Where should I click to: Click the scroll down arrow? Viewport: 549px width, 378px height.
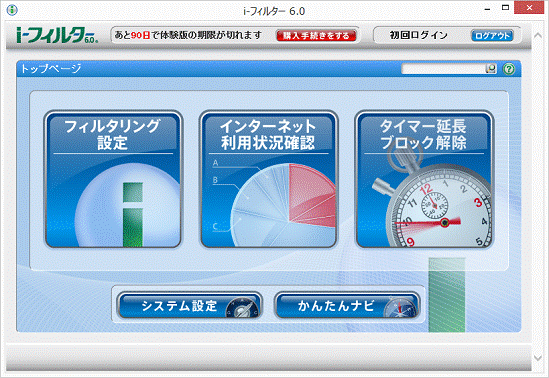pyautogui.click(x=538, y=357)
